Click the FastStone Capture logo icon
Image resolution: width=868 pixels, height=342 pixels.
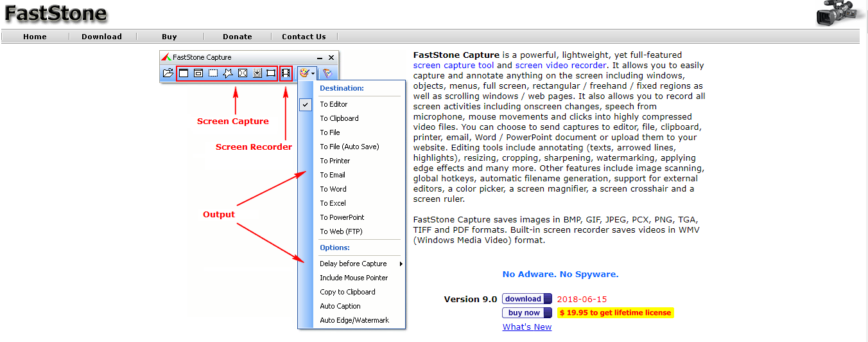pos(166,57)
